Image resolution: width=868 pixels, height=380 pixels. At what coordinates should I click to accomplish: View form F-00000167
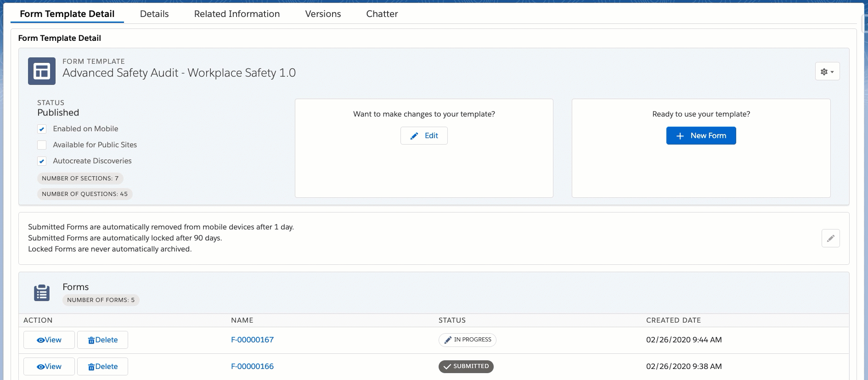point(49,340)
